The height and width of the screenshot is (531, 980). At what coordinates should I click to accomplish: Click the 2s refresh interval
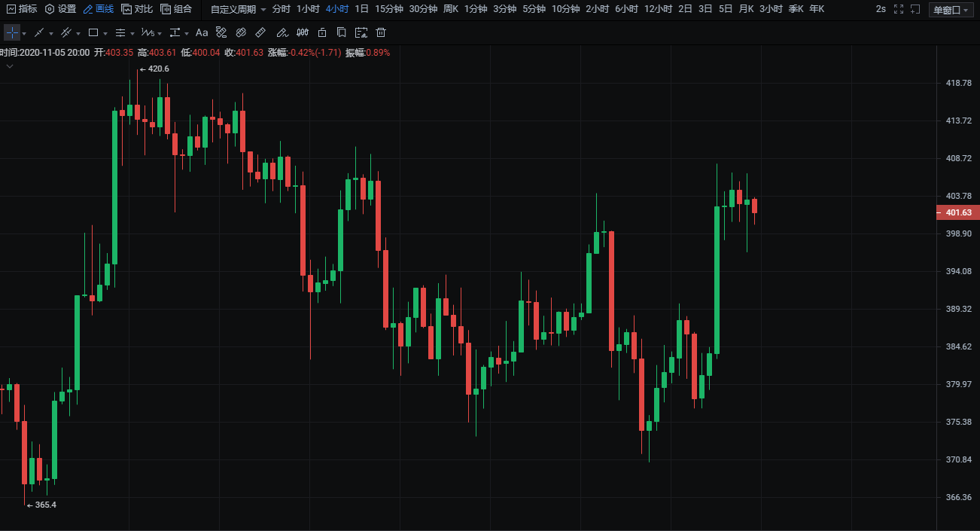[x=881, y=9]
